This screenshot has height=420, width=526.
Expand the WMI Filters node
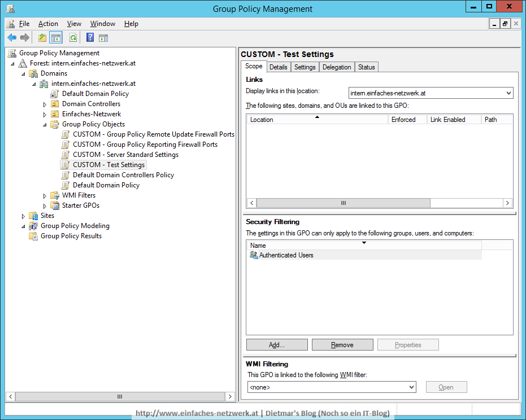pos(45,196)
